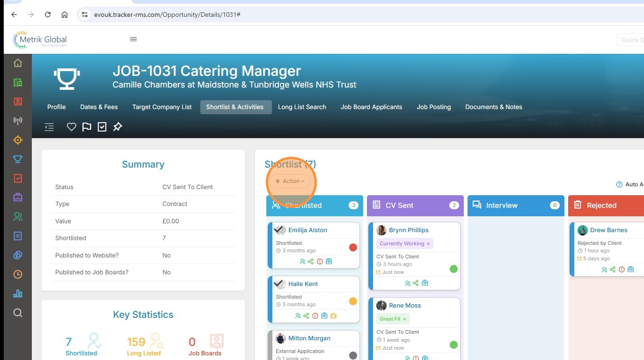Click the red alert icon on Drew Barnes' card

(622, 270)
